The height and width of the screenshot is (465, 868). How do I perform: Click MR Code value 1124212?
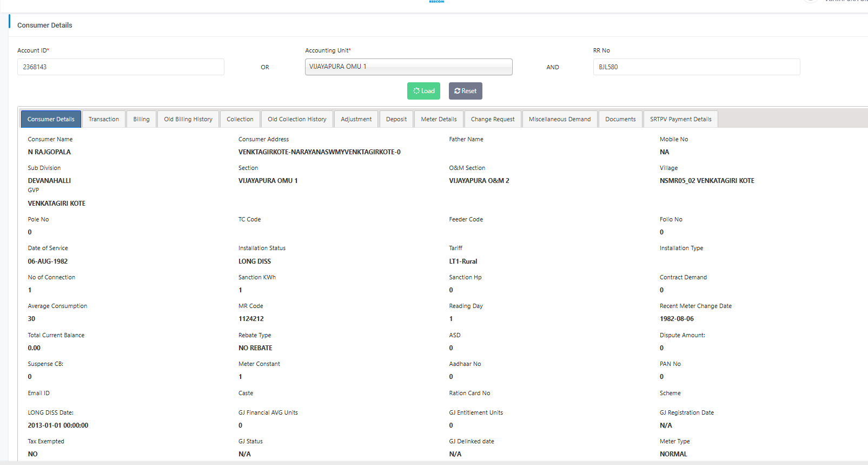(251, 319)
